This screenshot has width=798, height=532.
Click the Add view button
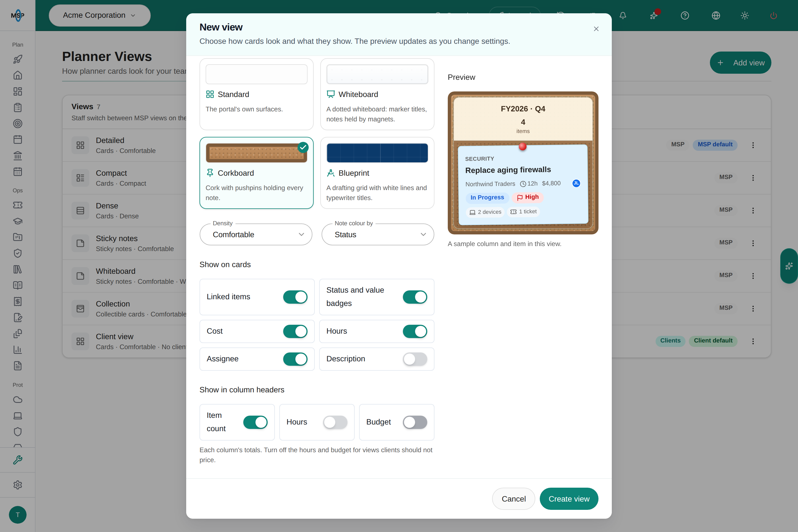pos(740,63)
